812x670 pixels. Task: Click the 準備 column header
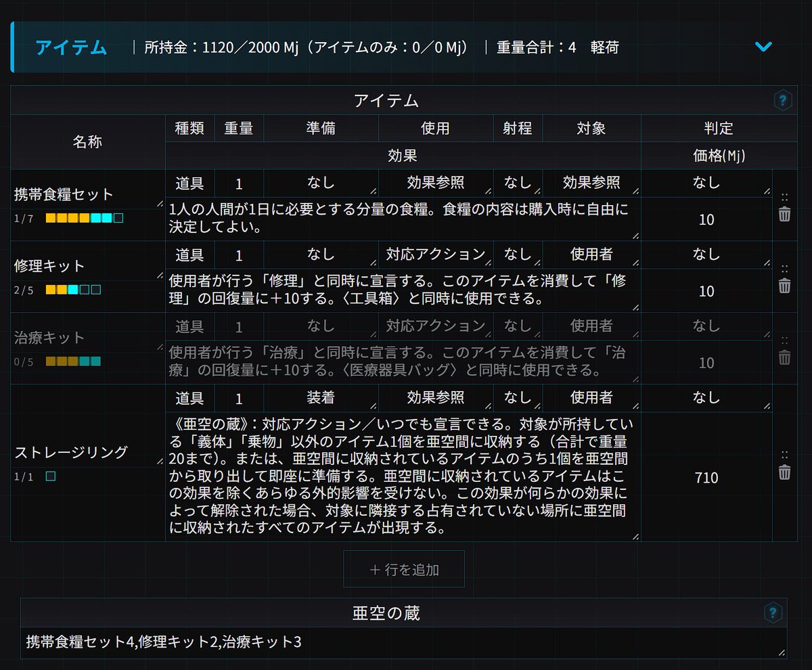pos(321,129)
